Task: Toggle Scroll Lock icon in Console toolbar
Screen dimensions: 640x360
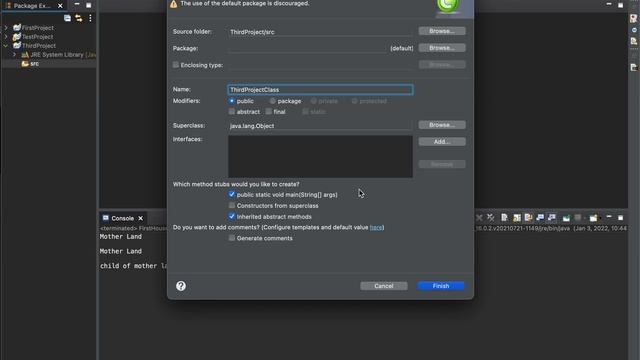Action: click(x=517, y=218)
